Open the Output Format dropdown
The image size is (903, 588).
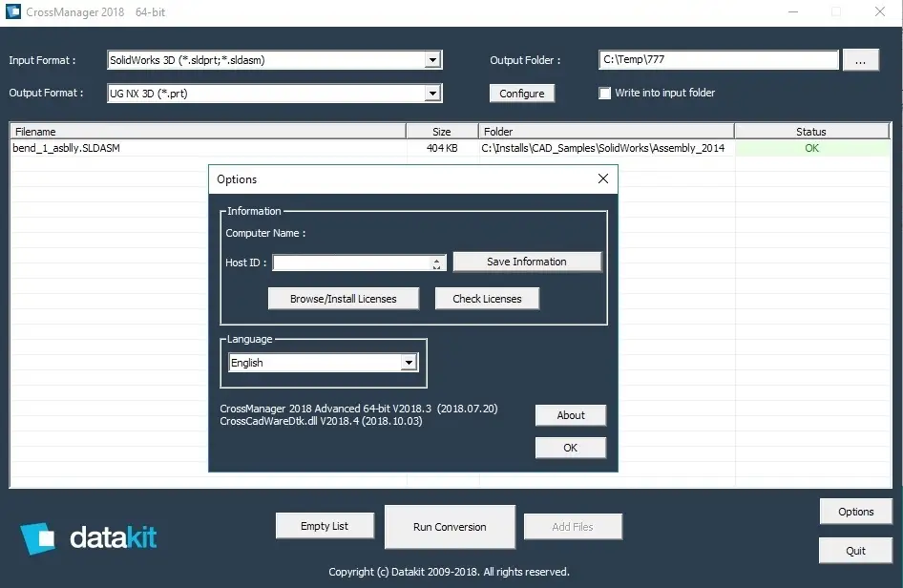tap(432, 94)
